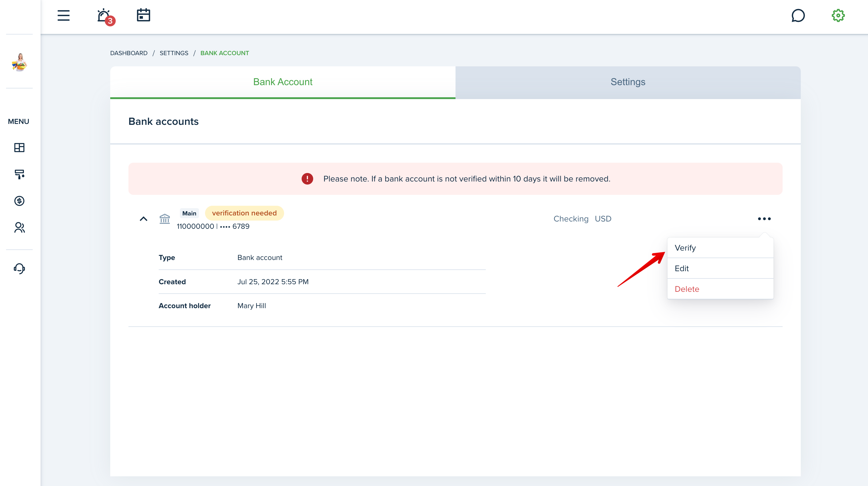Choose Edit from the account menu
The width and height of the screenshot is (868, 486).
tap(721, 268)
